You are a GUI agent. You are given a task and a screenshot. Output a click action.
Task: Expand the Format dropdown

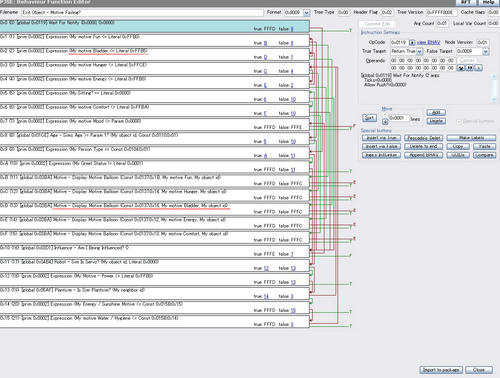[x=306, y=13]
